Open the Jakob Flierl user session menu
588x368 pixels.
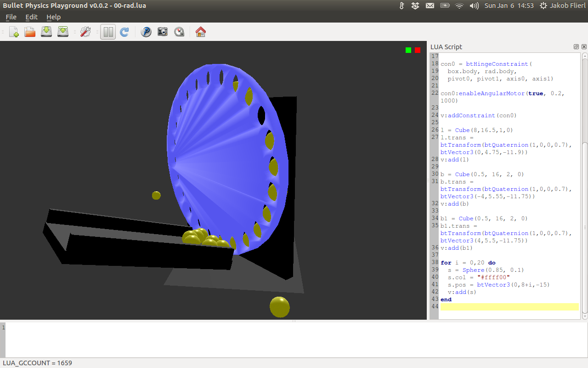point(563,6)
